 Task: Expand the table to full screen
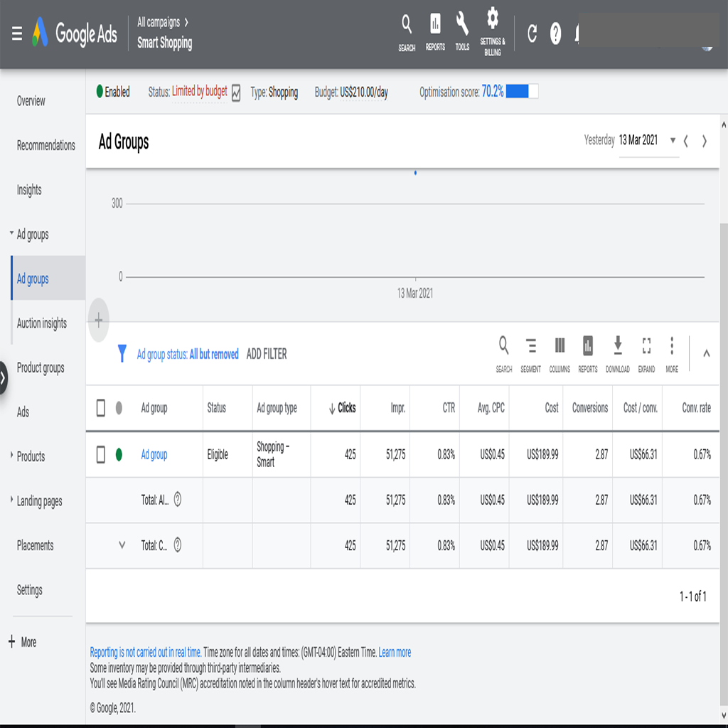point(646,354)
